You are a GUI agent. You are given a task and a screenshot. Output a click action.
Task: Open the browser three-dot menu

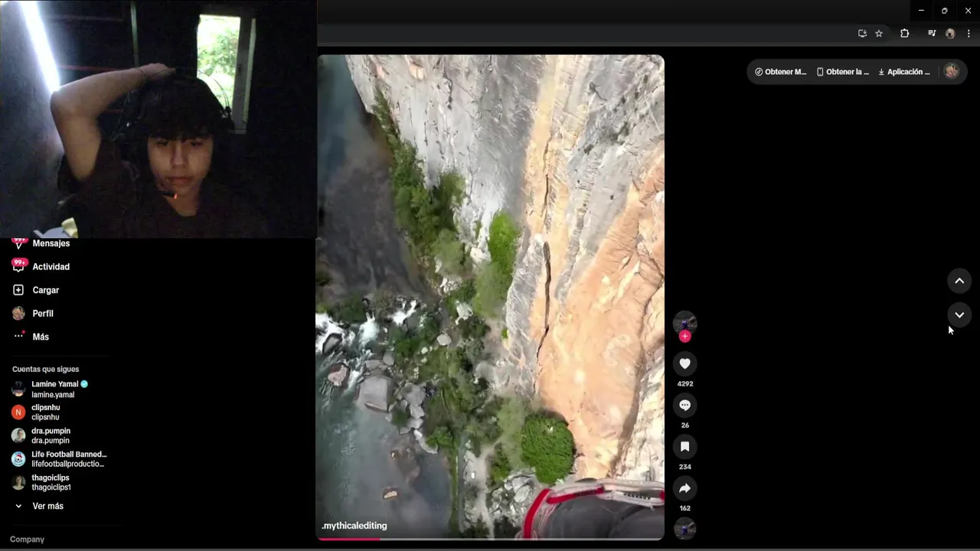(969, 34)
